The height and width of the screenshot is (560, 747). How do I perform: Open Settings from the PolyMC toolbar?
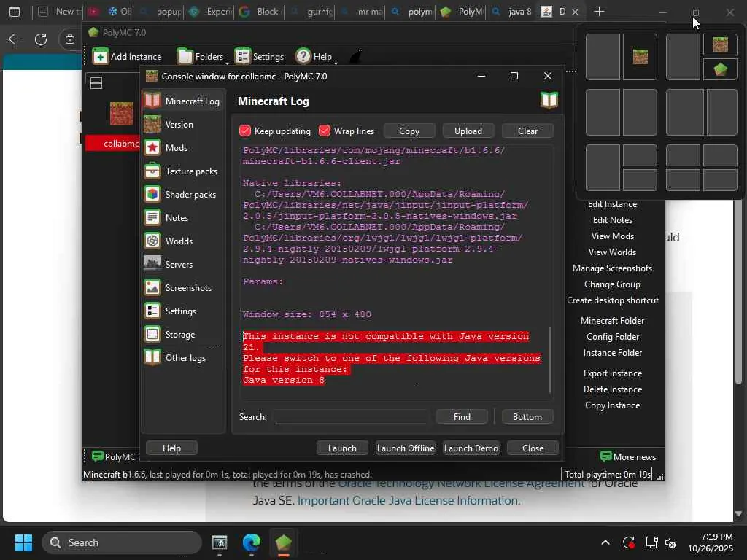tap(259, 57)
